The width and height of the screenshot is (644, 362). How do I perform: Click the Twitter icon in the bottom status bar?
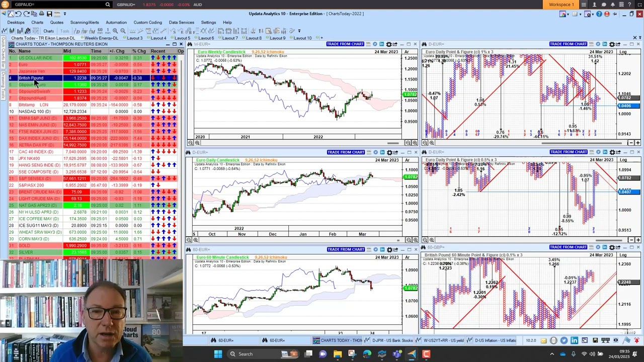pyautogui.click(x=564, y=340)
